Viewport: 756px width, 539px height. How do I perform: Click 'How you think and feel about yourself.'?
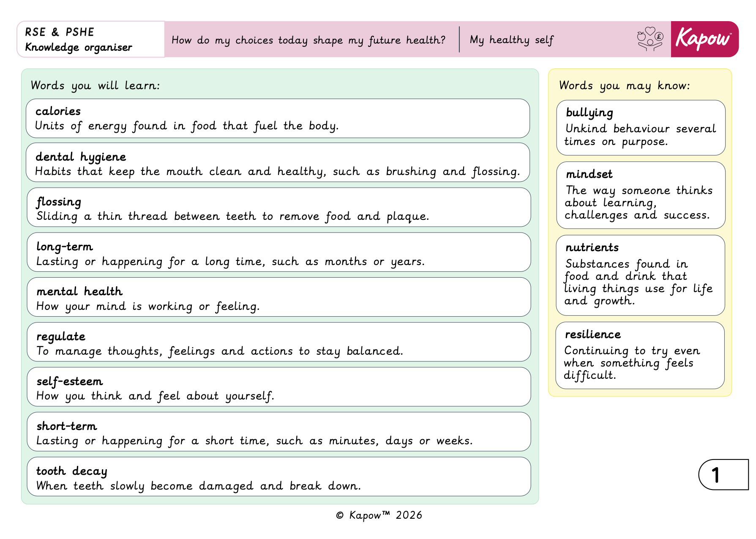pos(155,396)
